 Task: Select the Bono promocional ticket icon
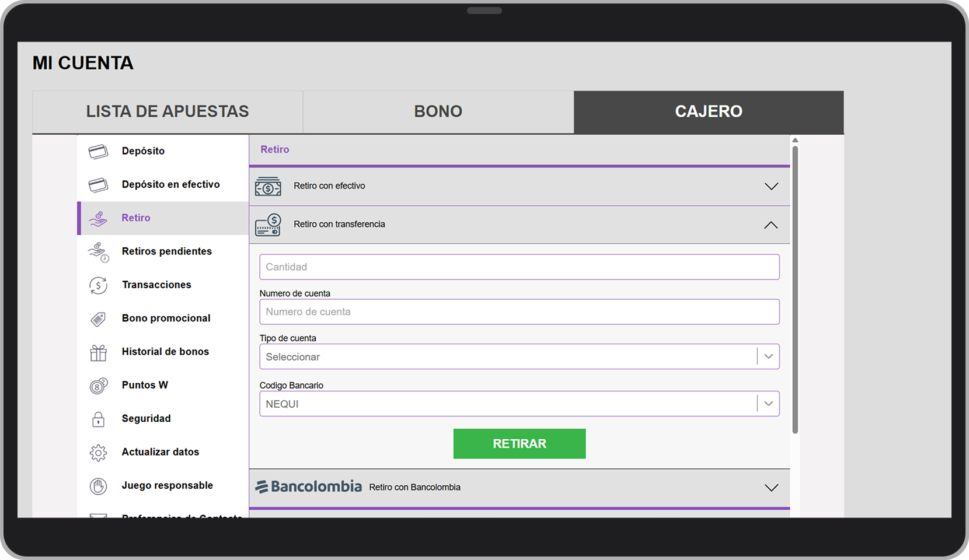[x=98, y=318]
